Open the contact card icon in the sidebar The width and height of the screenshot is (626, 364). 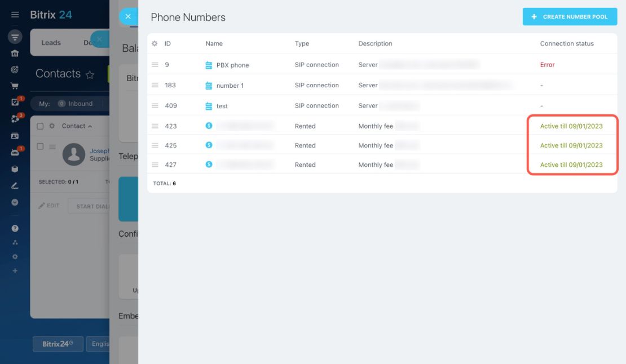15,136
